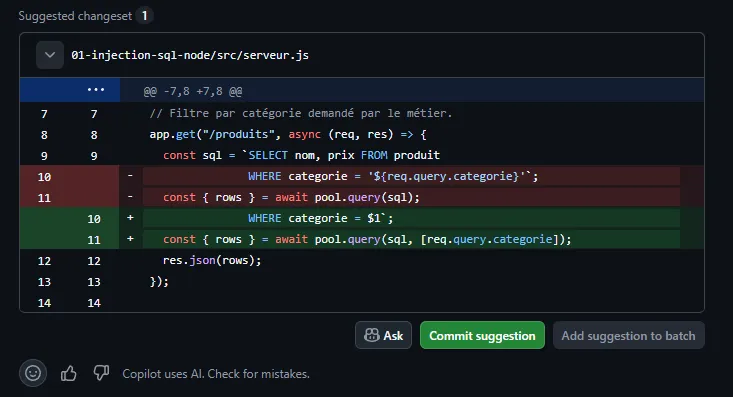This screenshot has width=733, height=397.
Task: Commit the suggested change
Action: (x=482, y=335)
